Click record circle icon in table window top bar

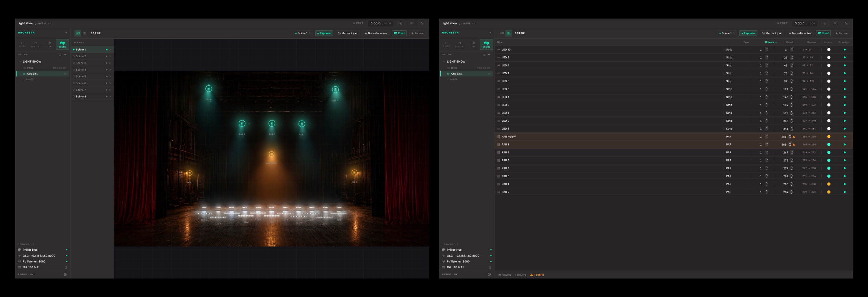pos(825,23)
